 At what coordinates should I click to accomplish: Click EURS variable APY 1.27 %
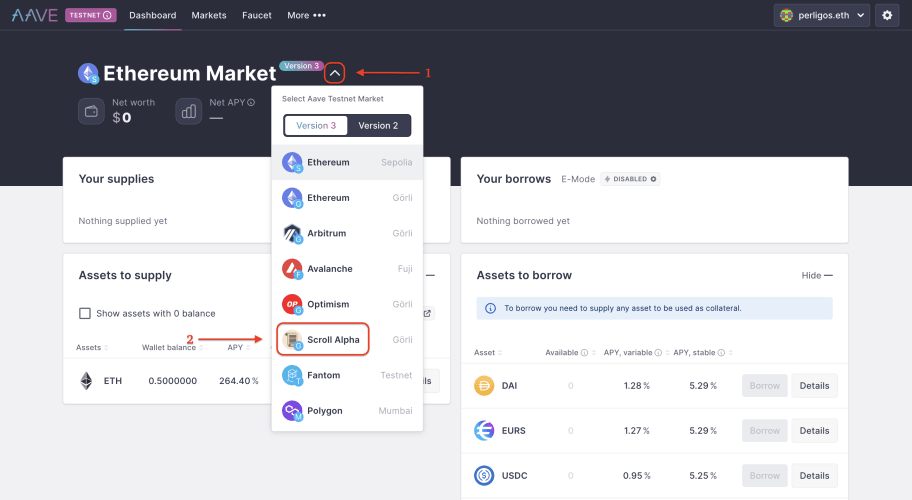tap(636, 431)
